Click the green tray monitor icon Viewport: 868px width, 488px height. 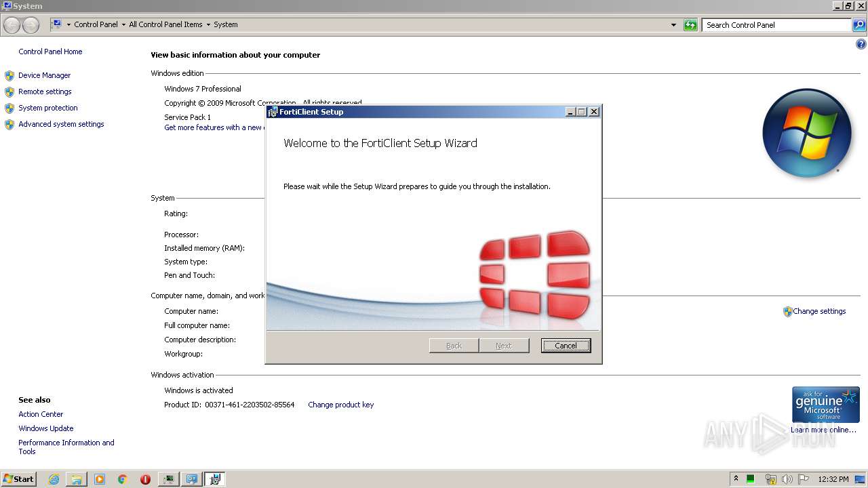click(751, 479)
